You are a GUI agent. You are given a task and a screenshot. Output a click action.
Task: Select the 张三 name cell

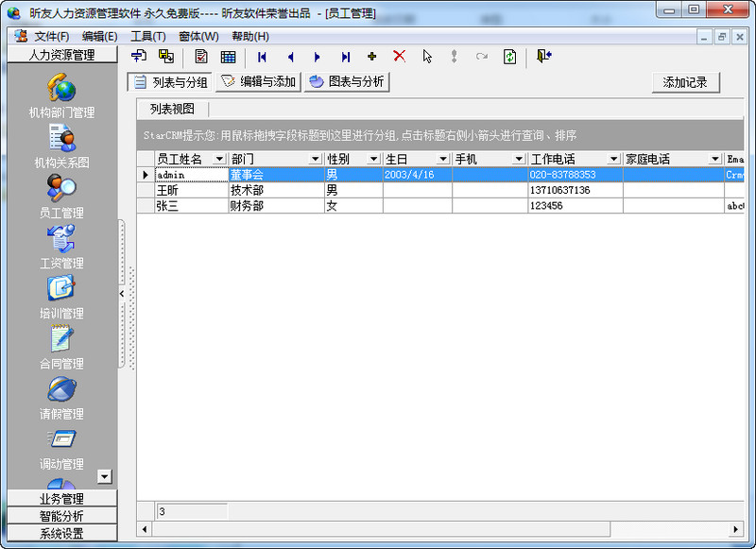coord(192,206)
